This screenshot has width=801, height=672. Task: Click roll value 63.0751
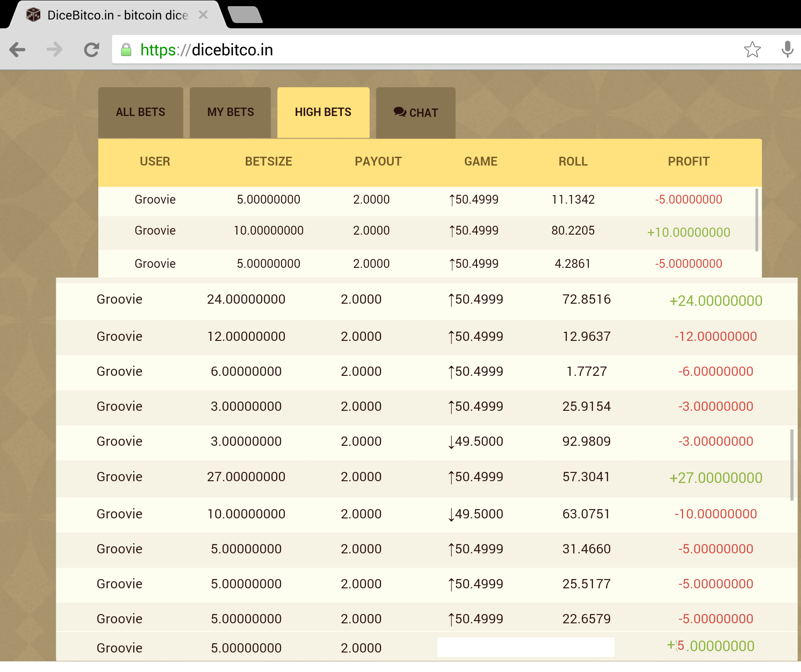click(587, 514)
